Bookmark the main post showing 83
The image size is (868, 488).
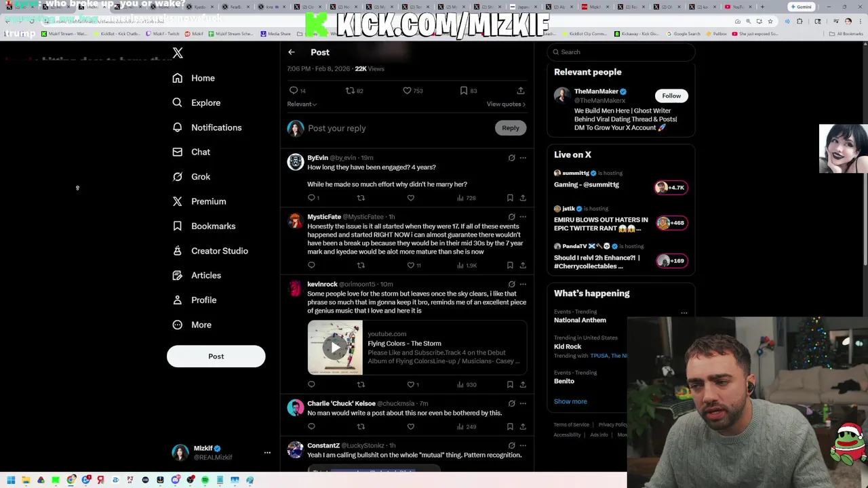pyautogui.click(x=468, y=90)
